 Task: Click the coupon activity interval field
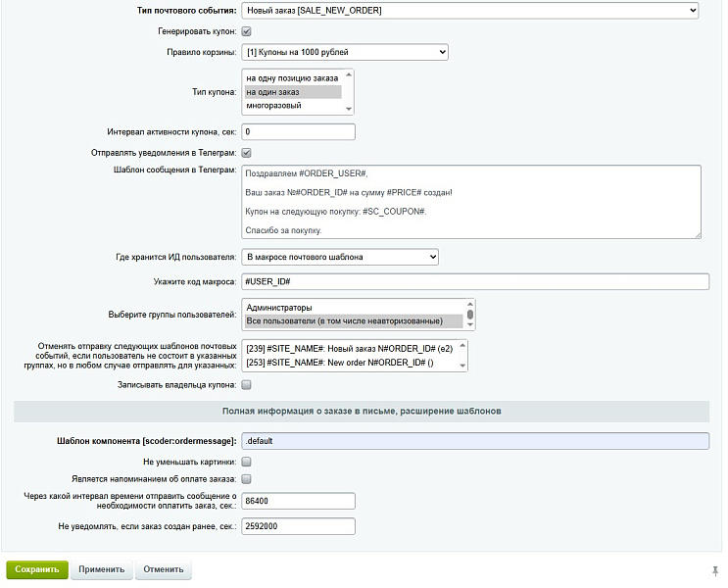tap(298, 132)
